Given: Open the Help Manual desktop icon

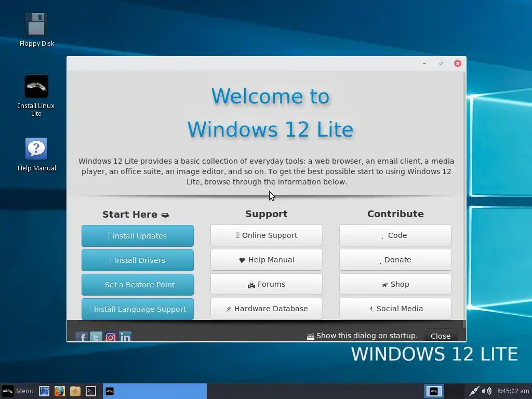Looking at the screenshot, I should (x=36, y=154).
